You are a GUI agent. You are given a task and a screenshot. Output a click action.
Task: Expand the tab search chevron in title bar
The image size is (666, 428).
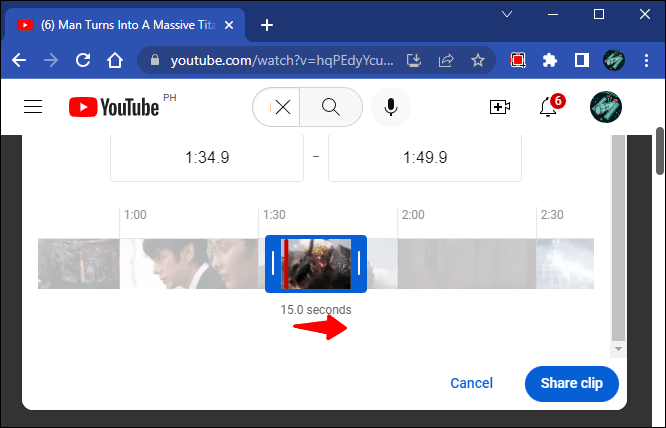click(x=507, y=14)
